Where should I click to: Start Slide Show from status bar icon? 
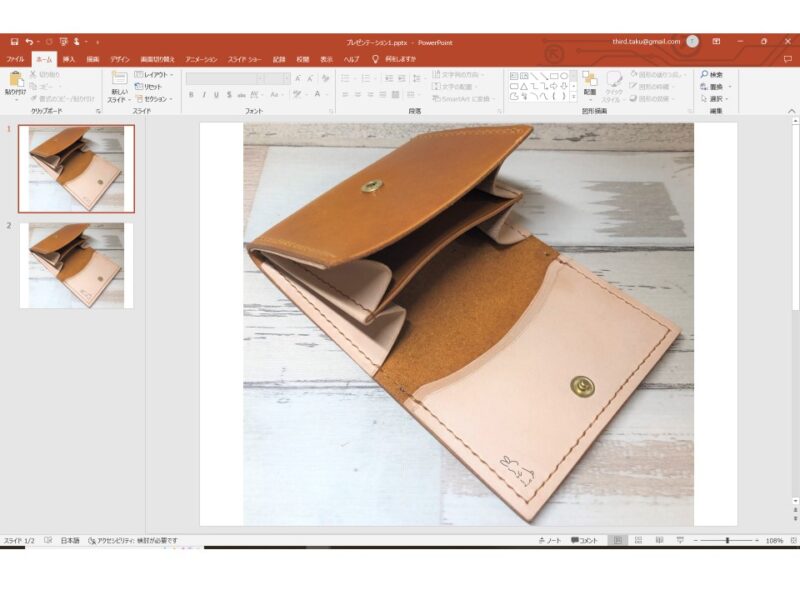680,540
